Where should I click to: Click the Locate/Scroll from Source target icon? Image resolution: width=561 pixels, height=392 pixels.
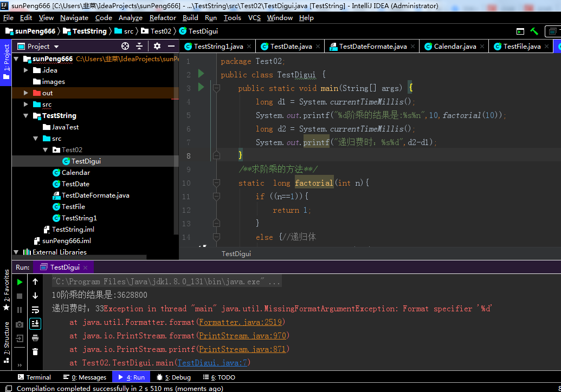(125, 46)
